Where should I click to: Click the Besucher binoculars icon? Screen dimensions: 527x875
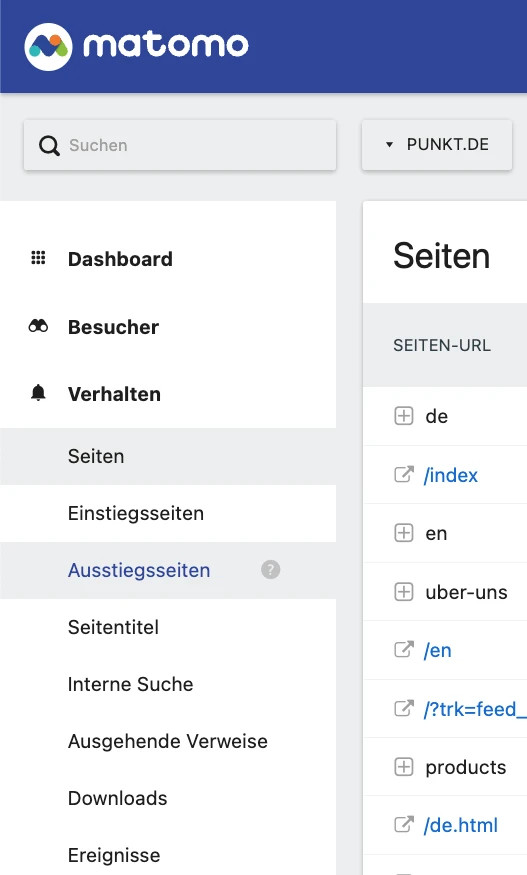[x=38, y=326]
